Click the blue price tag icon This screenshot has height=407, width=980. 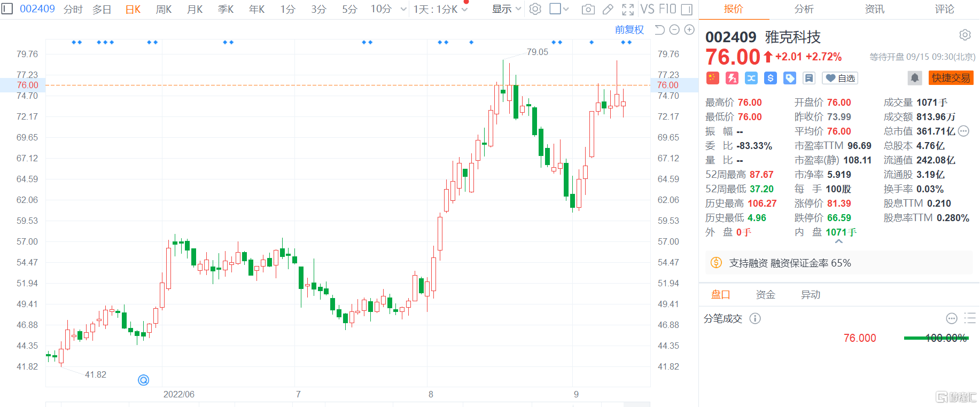click(x=789, y=78)
